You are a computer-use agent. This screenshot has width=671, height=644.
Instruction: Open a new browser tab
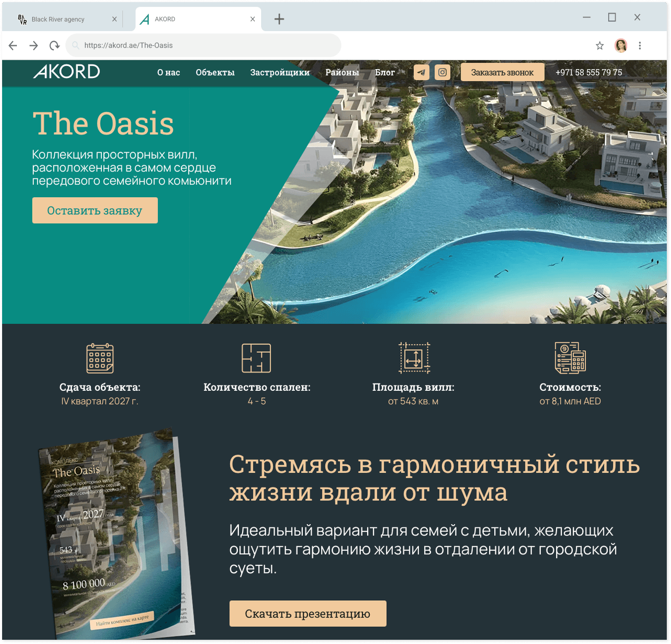click(x=280, y=20)
